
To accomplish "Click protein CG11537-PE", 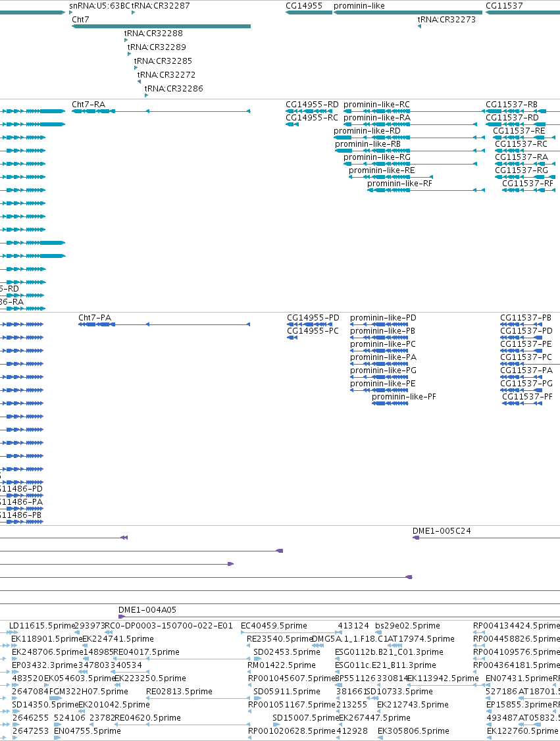I will coord(526,345).
